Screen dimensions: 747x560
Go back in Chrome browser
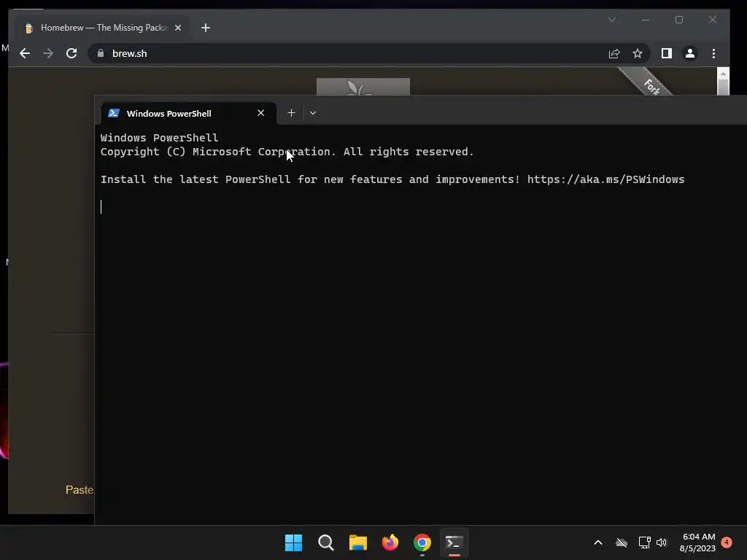point(25,53)
